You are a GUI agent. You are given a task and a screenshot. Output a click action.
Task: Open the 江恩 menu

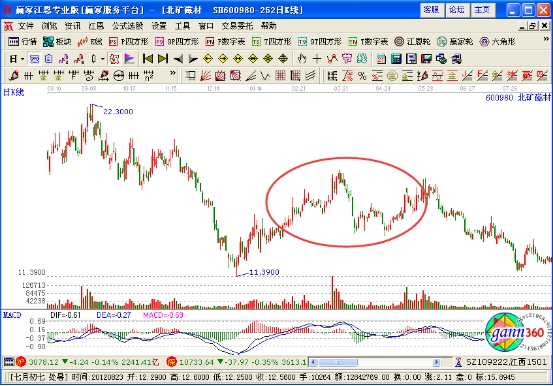coord(96,26)
